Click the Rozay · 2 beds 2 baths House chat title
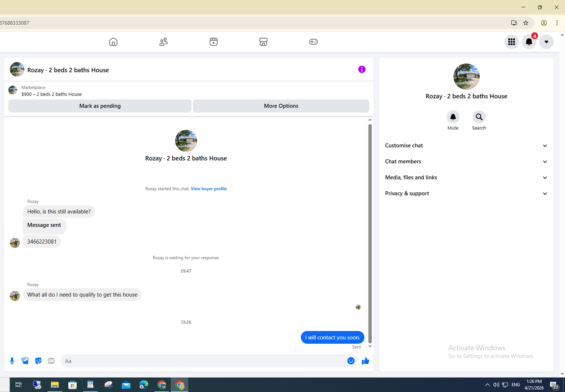565x392 pixels. click(68, 70)
